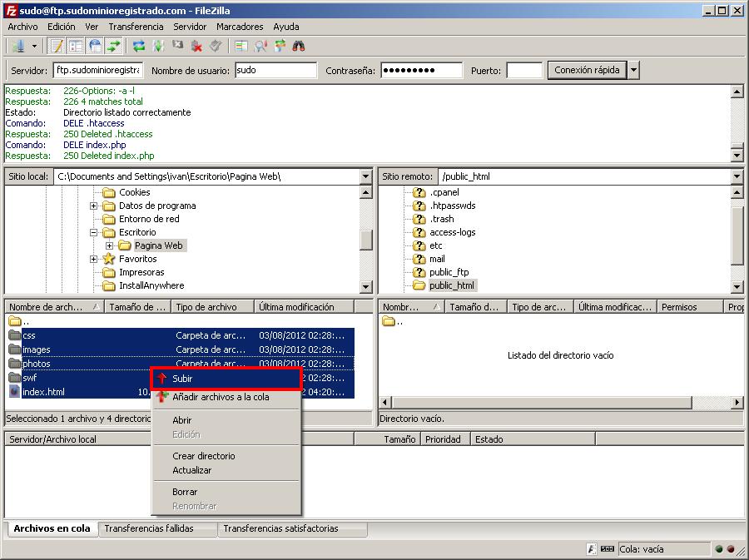Open the Sitio local path dropdown
The height and width of the screenshot is (560, 749).
coord(366,176)
